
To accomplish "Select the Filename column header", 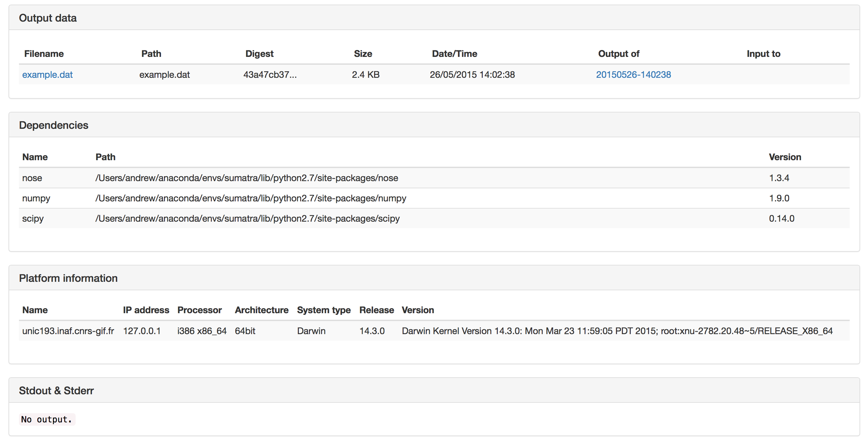I will coord(44,54).
